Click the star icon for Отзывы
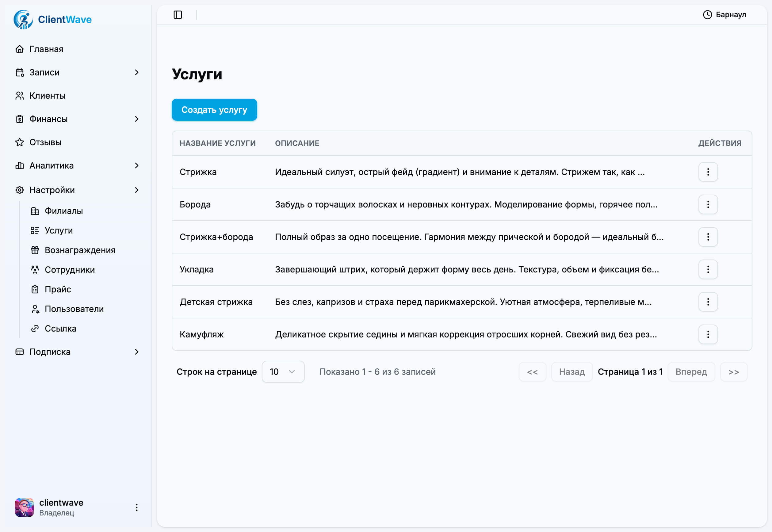This screenshot has width=772, height=532. pos(20,142)
